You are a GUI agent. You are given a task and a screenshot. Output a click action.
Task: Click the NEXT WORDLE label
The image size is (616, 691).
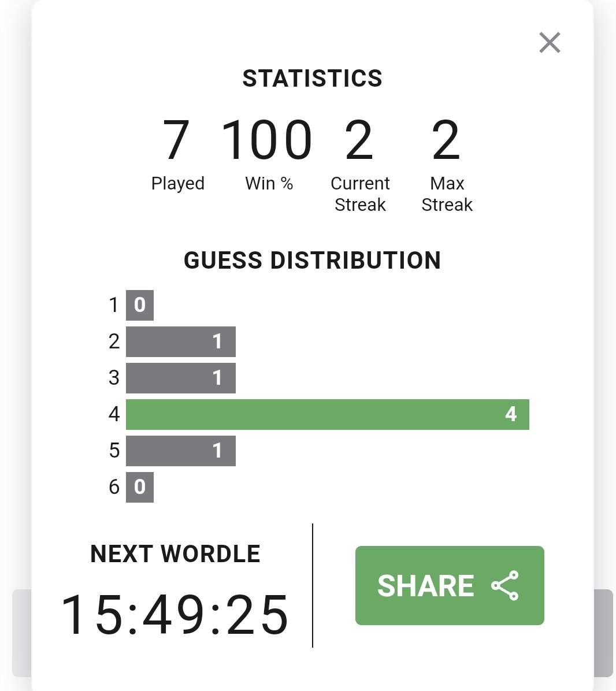[x=175, y=554]
